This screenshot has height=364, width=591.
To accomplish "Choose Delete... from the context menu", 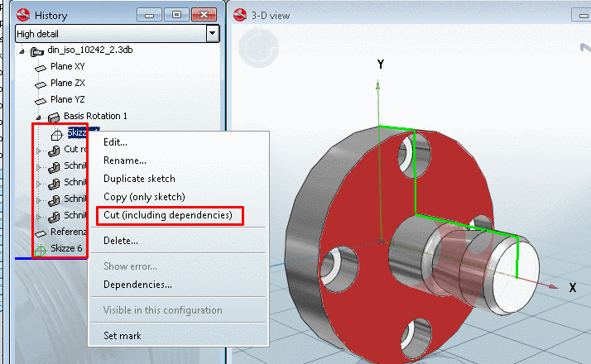I will 121,241.
